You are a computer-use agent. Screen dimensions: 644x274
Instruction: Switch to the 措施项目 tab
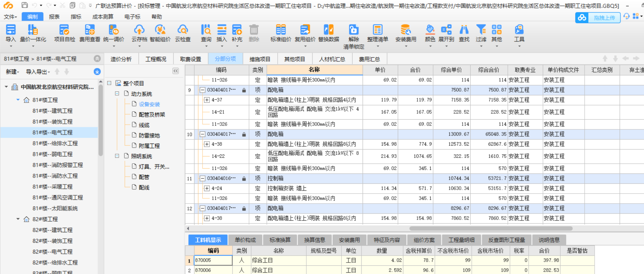tap(260, 59)
